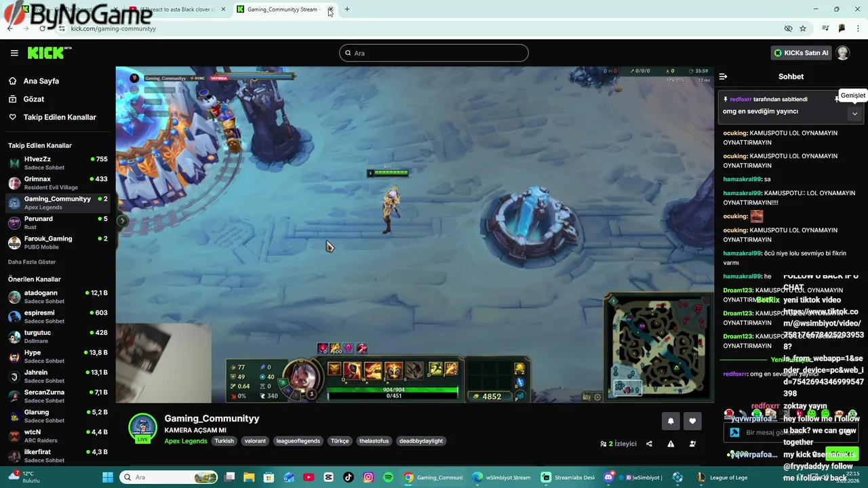Click the 2 İzleyici viewer count
The height and width of the screenshot is (488, 868).
(618, 444)
